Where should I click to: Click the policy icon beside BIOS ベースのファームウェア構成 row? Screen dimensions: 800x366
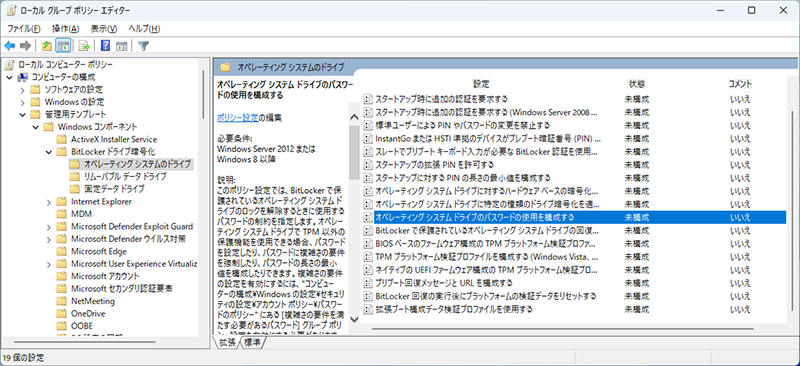(x=368, y=243)
